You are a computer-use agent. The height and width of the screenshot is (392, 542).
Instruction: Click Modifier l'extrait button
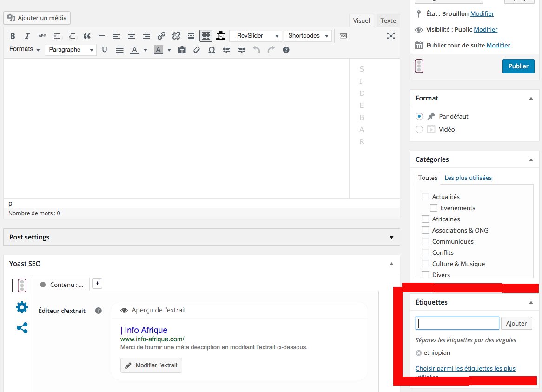coord(151,365)
